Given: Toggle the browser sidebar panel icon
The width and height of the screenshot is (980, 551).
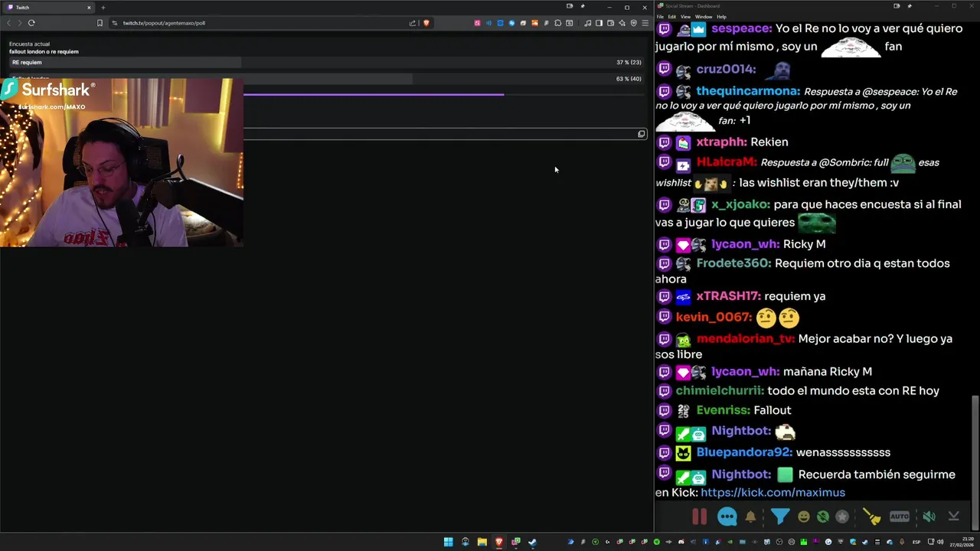Looking at the screenshot, I should click(599, 23).
